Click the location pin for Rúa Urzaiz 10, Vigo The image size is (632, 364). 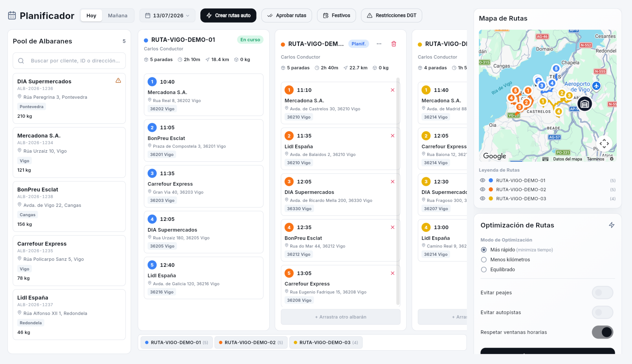coord(19,151)
